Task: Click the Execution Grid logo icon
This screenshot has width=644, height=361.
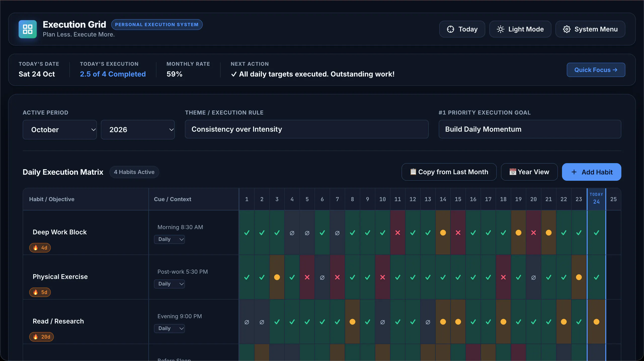Action: (28, 29)
